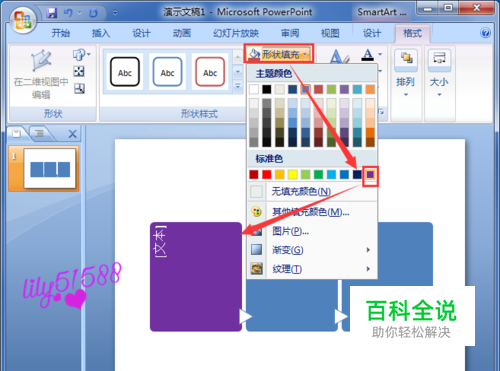Viewport: 500px width, 371px height.
Task: Switch to the 插入 ribbon tab
Action: pyautogui.click(x=101, y=33)
